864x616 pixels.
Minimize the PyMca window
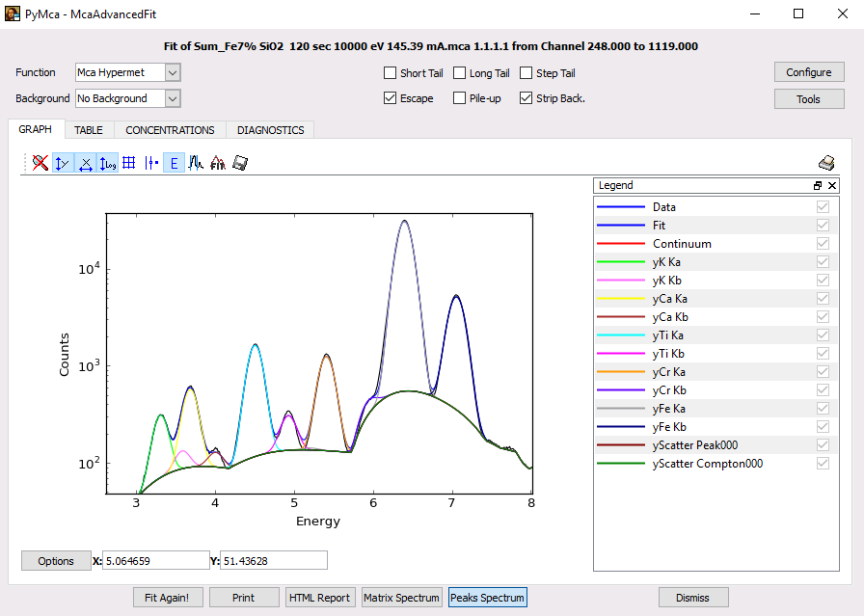click(755, 13)
